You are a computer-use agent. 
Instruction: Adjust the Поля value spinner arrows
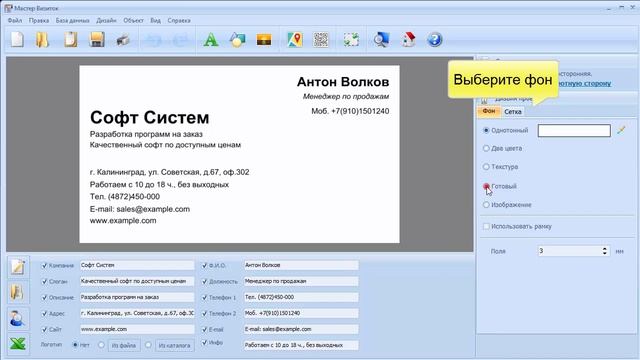(604, 251)
